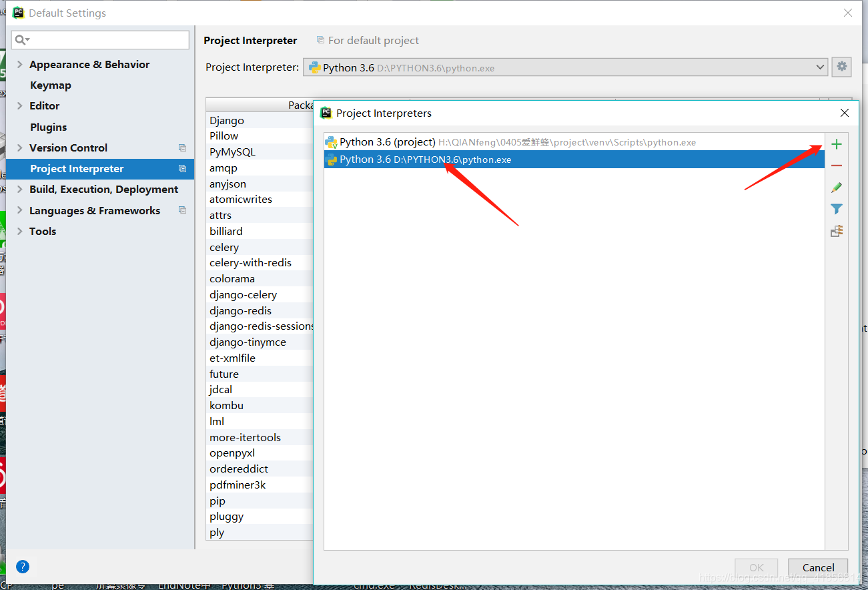Click the red minus remove interpreter icon
This screenshot has height=590, width=868.
click(837, 166)
